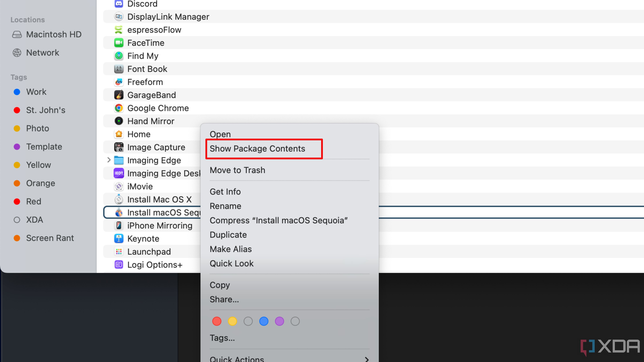The width and height of the screenshot is (644, 362).
Task: Select the Google Chrome icon
Action: (x=119, y=108)
